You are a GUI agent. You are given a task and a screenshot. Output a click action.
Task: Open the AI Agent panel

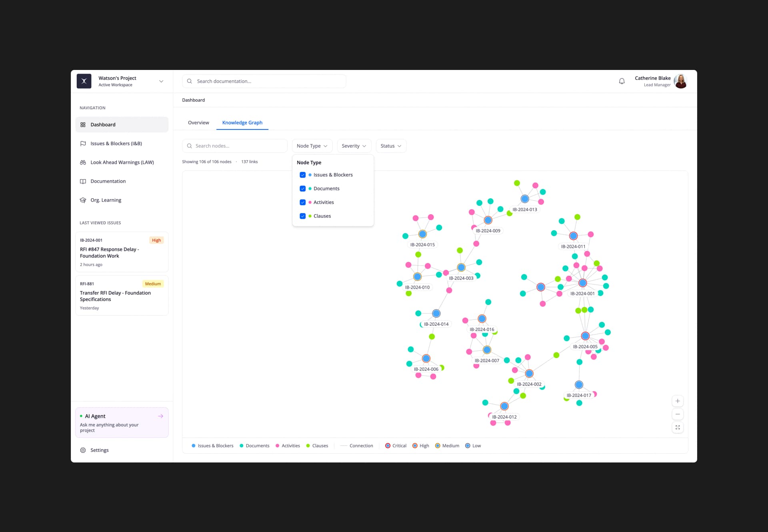[122, 422]
